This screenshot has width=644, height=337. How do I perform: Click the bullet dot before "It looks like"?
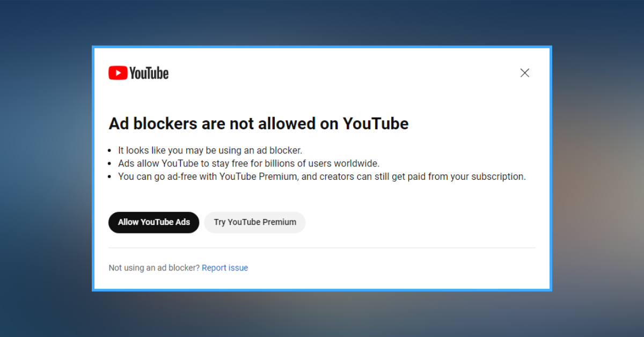[x=111, y=151]
